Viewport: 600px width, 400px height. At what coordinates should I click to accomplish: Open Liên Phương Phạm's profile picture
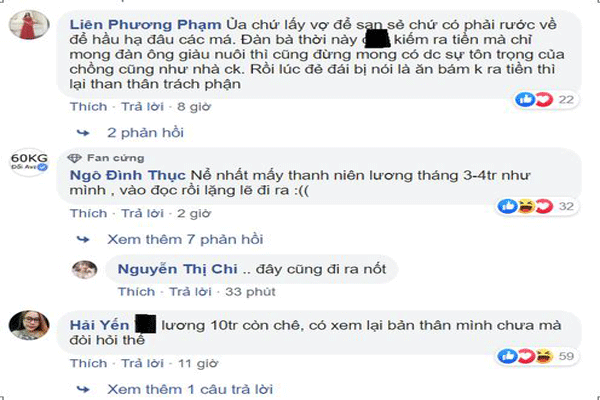pos(29,25)
